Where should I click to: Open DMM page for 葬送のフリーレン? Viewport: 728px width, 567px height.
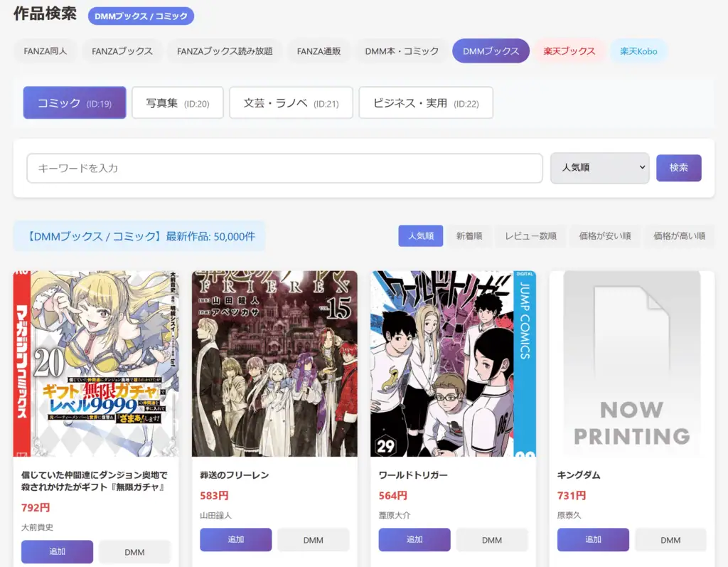click(314, 540)
